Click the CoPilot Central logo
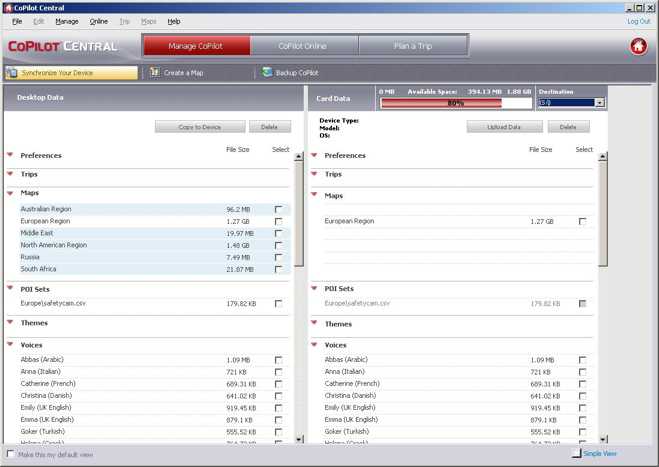The width and height of the screenshot is (659, 467). pyautogui.click(x=63, y=46)
